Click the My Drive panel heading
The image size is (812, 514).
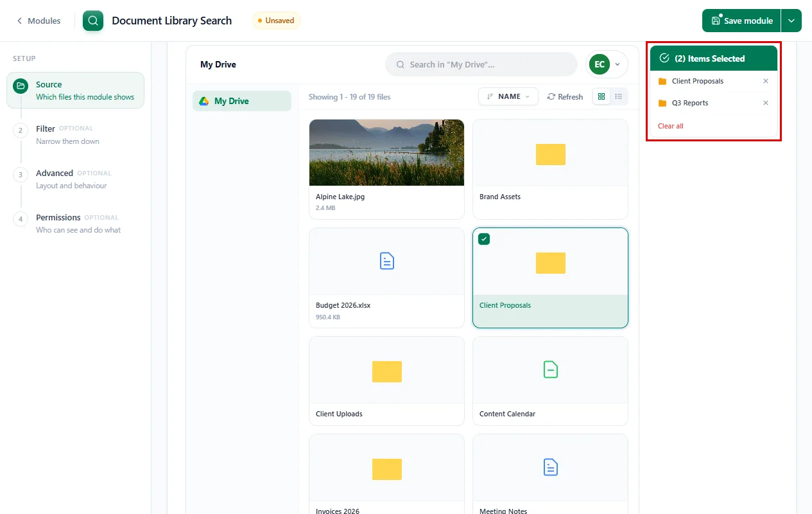point(218,64)
